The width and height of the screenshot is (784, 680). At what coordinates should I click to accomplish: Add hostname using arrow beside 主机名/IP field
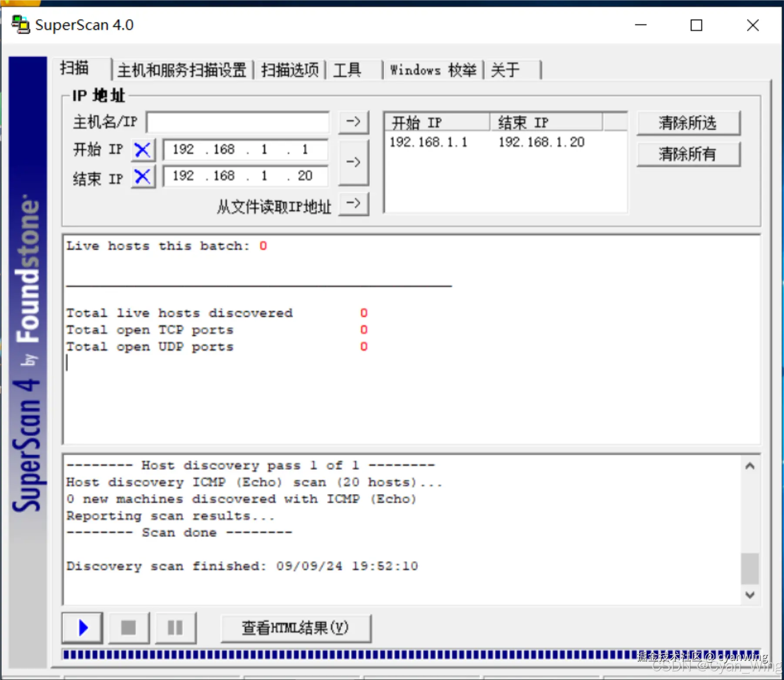[353, 122]
